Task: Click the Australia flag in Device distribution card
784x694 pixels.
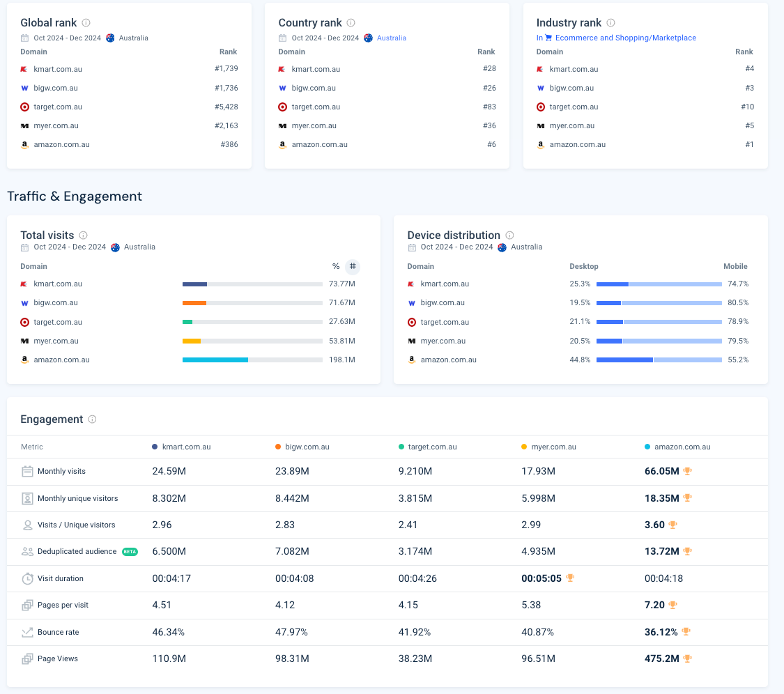Action: click(502, 247)
